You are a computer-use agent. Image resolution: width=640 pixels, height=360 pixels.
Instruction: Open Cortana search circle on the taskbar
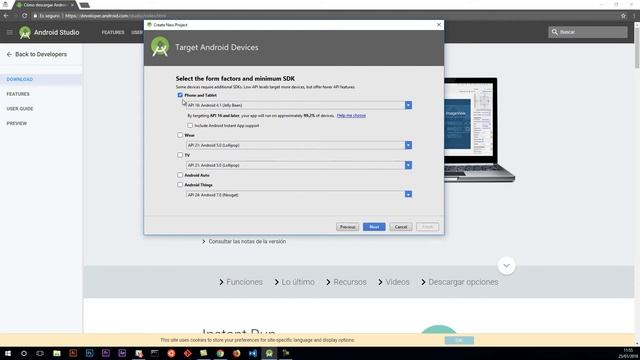tap(24, 353)
